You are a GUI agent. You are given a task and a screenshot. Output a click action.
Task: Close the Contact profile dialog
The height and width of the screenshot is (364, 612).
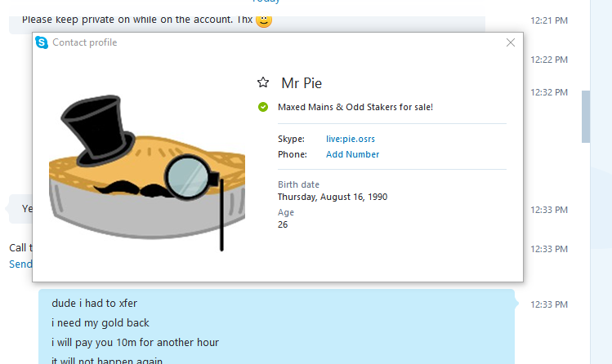click(511, 42)
